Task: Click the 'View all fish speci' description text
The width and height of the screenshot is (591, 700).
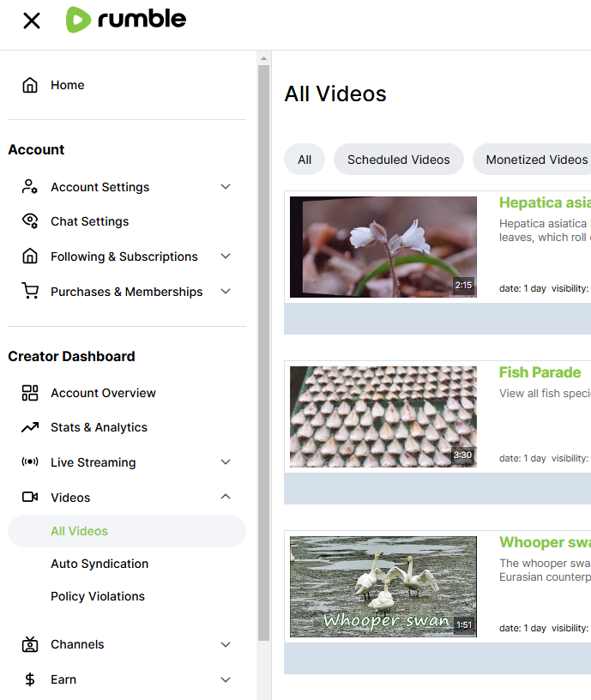Action: pyautogui.click(x=545, y=393)
